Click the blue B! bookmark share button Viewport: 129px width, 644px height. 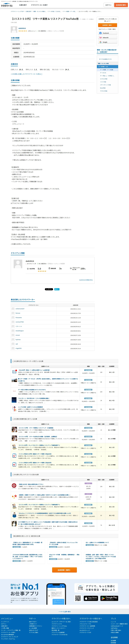coord(57,289)
